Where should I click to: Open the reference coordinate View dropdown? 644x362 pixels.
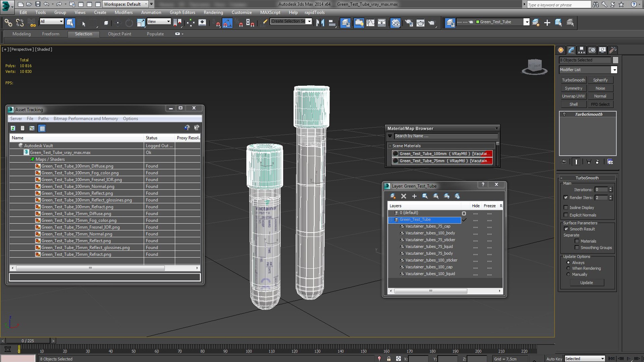tap(159, 21)
